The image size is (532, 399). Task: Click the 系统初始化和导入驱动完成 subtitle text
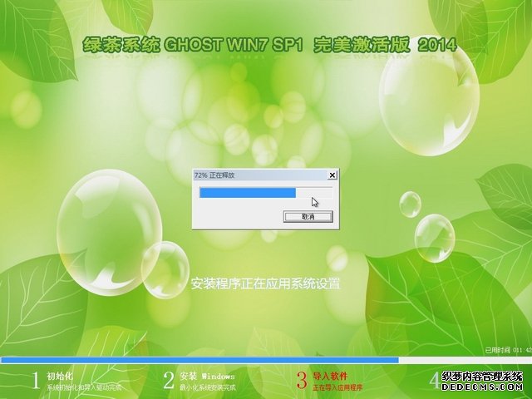(84, 387)
